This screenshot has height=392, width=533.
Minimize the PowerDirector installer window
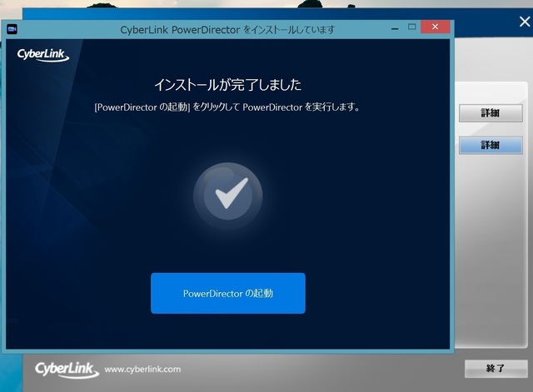pyautogui.click(x=395, y=28)
